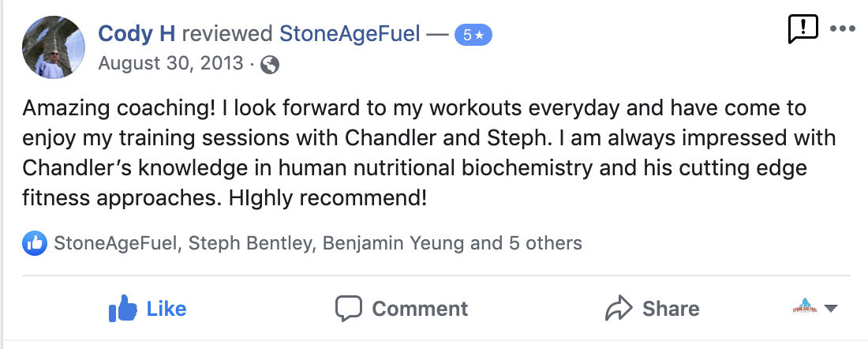Click the blue 5-star rating badge
The width and height of the screenshot is (868, 349).
[473, 35]
